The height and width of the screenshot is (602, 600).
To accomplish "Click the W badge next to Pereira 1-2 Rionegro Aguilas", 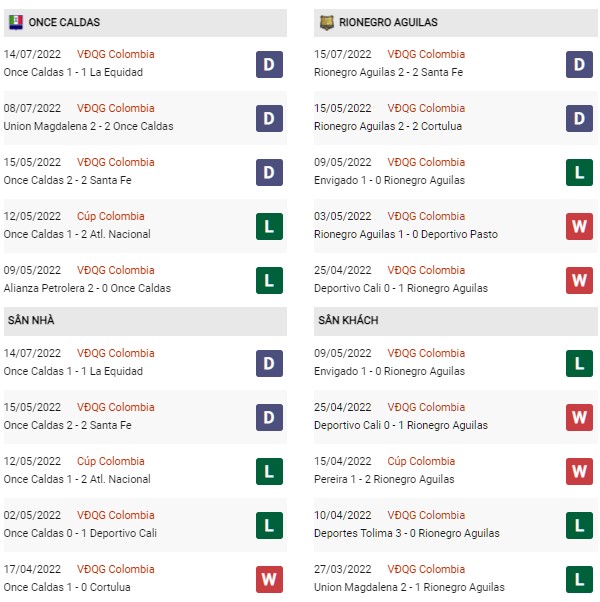I will pyautogui.click(x=579, y=471).
